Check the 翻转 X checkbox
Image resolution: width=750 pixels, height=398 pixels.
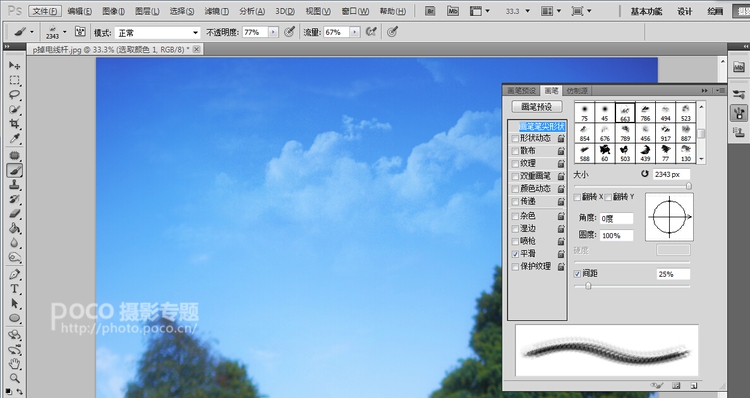click(577, 197)
